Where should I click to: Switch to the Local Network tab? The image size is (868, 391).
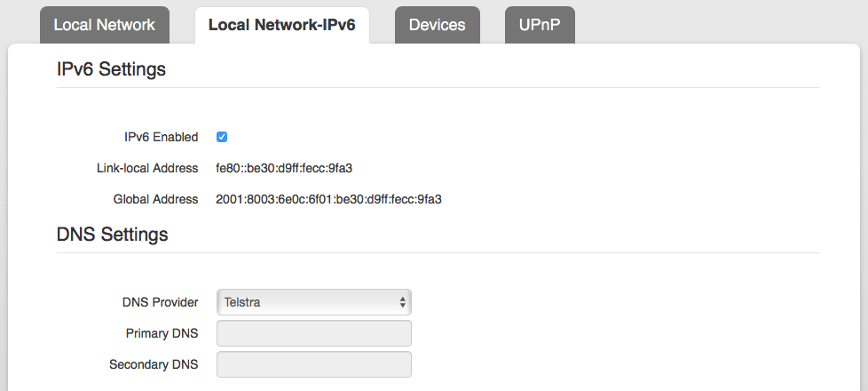point(105,25)
